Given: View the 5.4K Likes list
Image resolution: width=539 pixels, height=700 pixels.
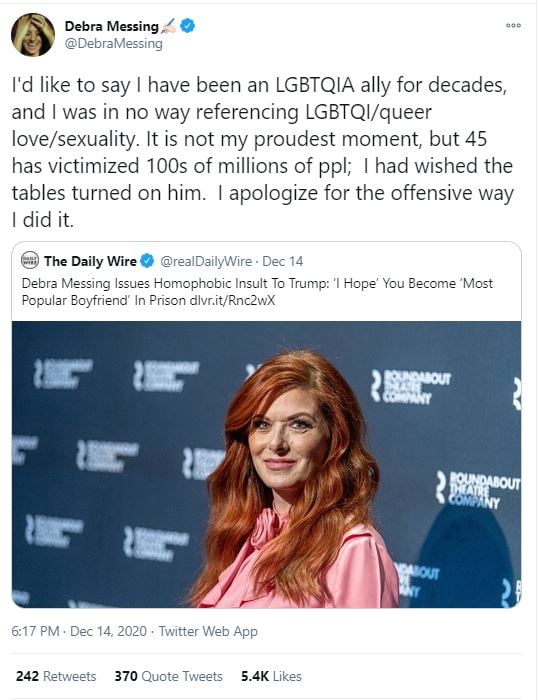Looking at the screenshot, I should click(271, 676).
